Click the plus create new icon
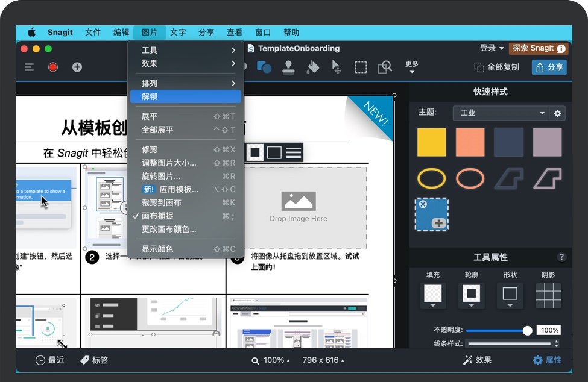588x382 pixels. (77, 67)
